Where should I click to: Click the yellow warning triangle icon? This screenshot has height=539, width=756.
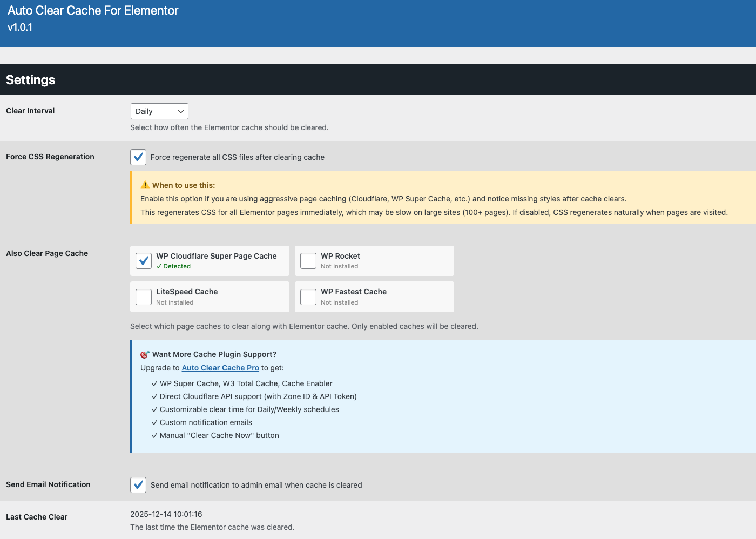145,185
